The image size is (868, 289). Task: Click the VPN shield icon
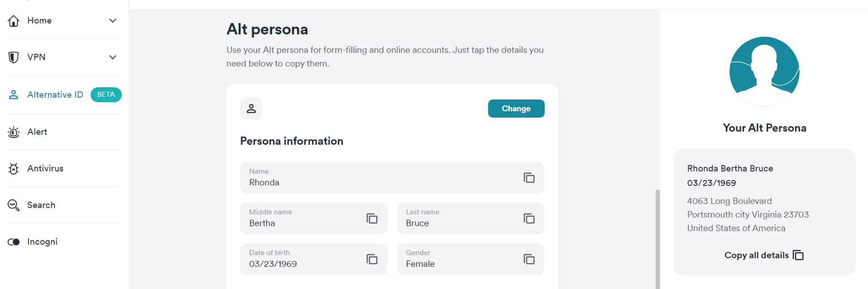point(14,57)
